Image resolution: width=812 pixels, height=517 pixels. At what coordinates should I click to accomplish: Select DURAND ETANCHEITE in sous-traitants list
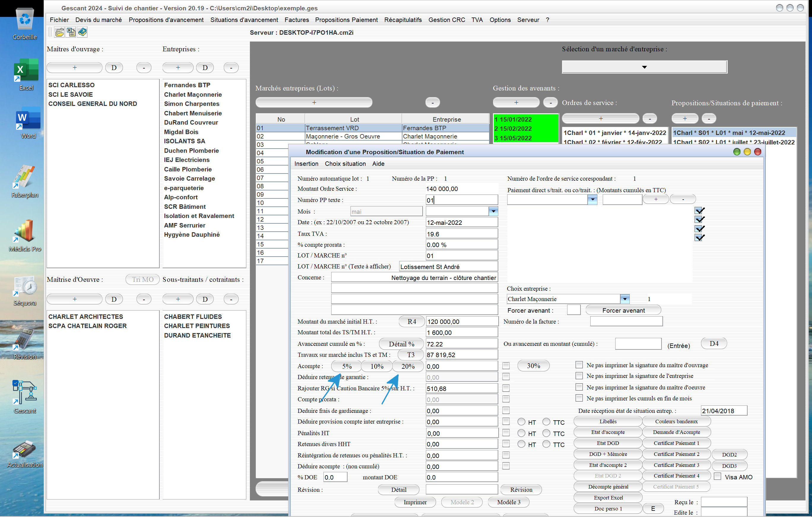(197, 335)
